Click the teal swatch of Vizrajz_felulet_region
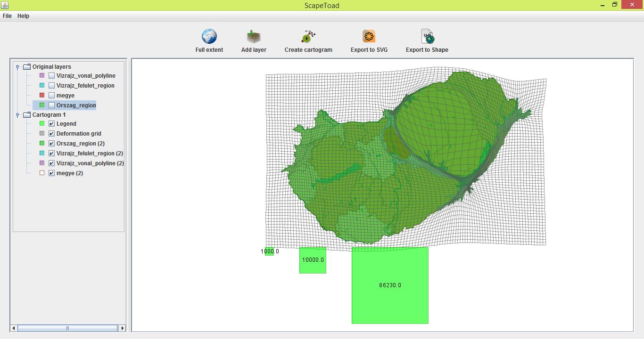This screenshot has width=644, height=339. click(42, 86)
